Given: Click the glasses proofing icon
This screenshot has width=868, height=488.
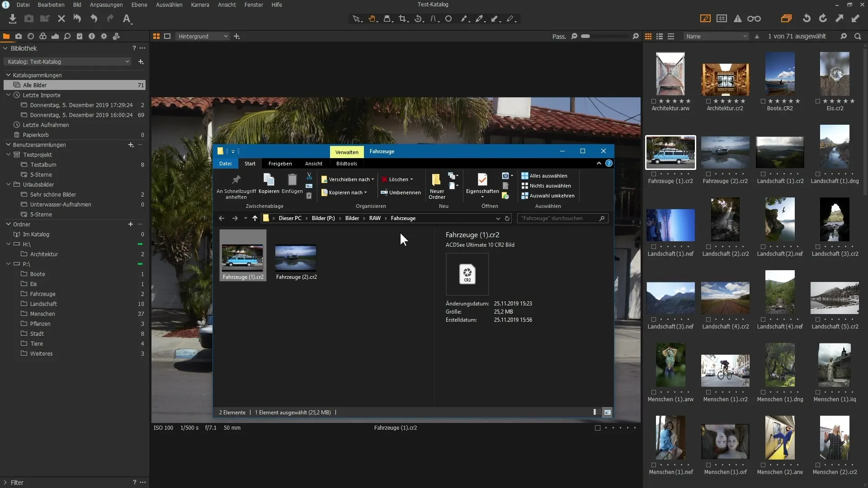Looking at the screenshot, I should [x=754, y=19].
